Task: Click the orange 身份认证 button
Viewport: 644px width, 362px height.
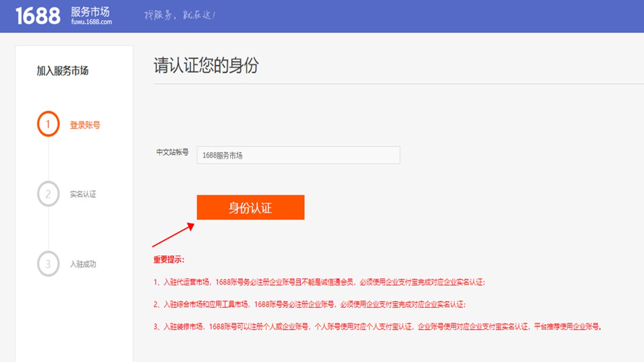Action: [251, 207]
